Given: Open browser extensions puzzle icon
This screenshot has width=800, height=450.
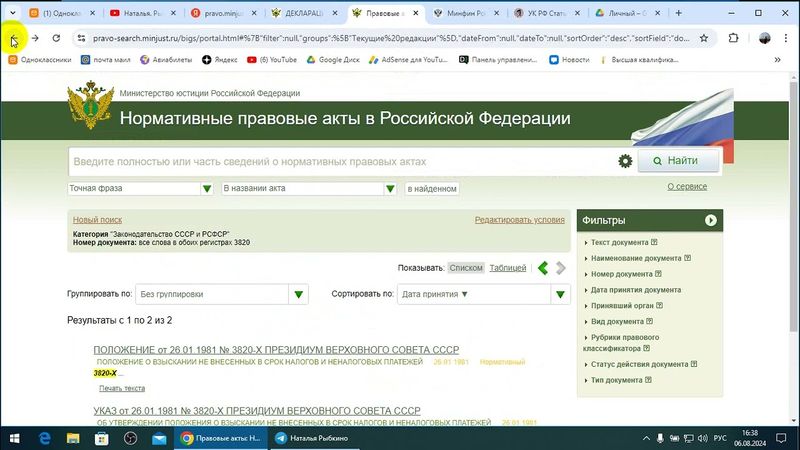Looking at the screenshot, I should [x=733, y=38].
